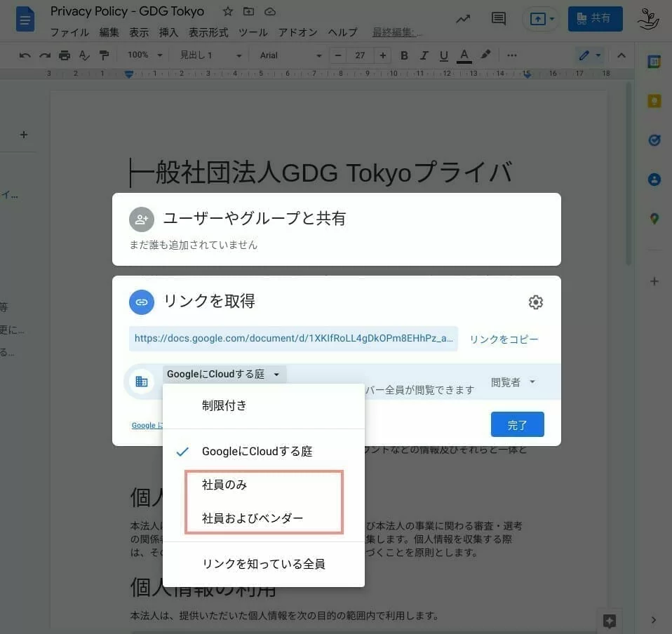Open the ファイル menu
Viewport: 672px width, 634px height.
pyautogui.click(x=69, y=32)
